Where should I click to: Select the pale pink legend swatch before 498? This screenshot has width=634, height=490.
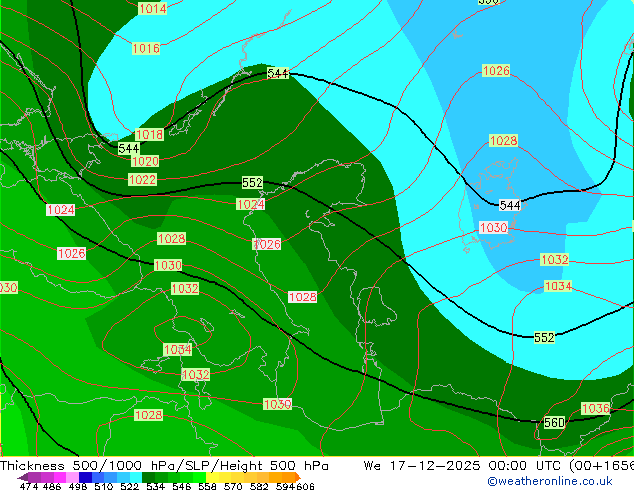71,477
